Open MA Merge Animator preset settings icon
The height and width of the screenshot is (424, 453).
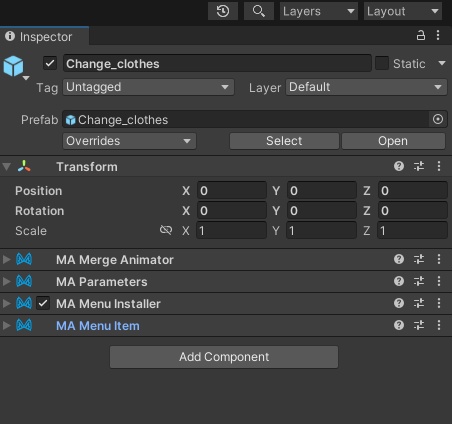(x=419, y=259)
